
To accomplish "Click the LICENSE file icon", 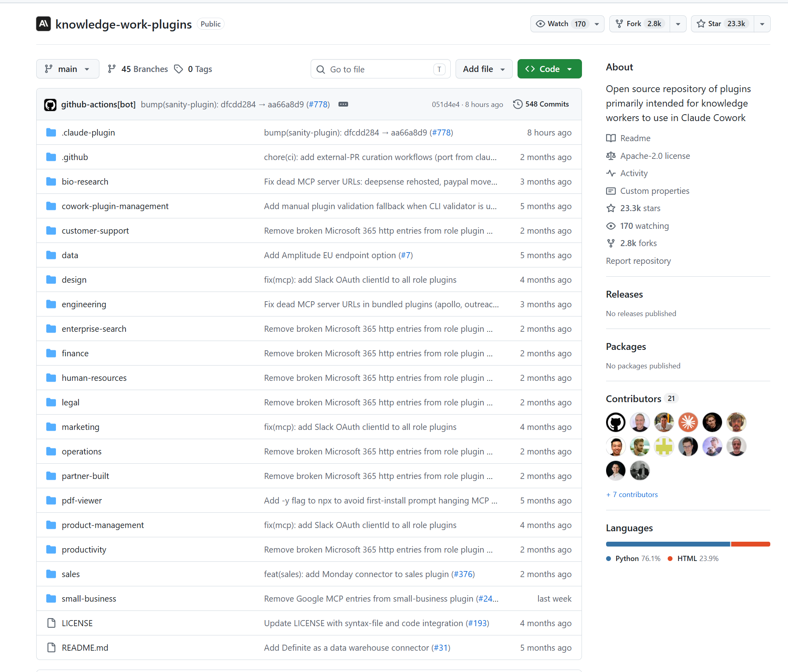I will click(51, 623).
